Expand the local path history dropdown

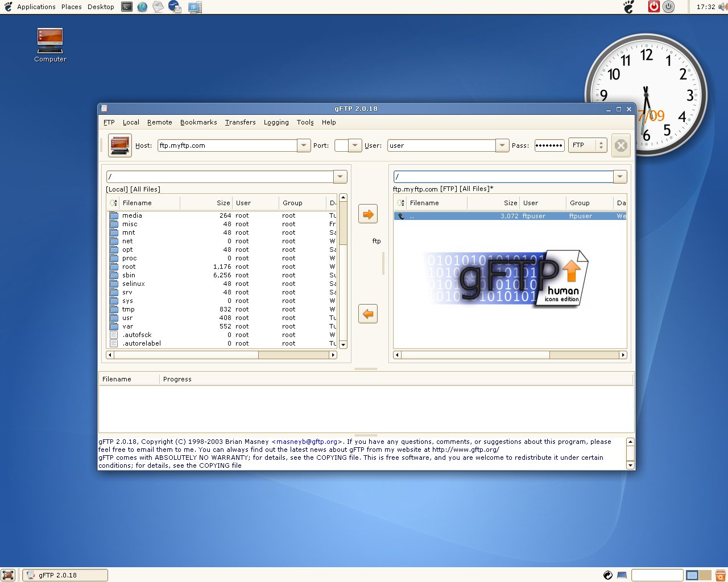click(x=340, y=177)
